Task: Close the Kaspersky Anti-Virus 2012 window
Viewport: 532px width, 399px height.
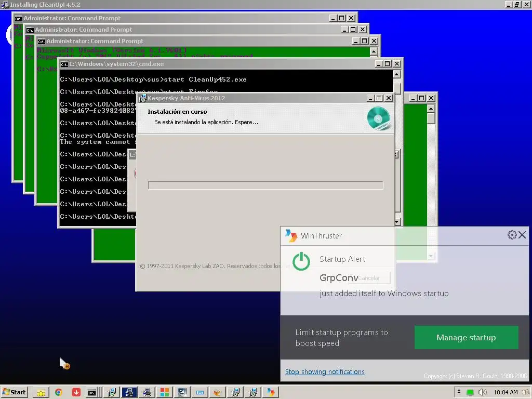Action: pyautogui.click(x=389, y=98)
